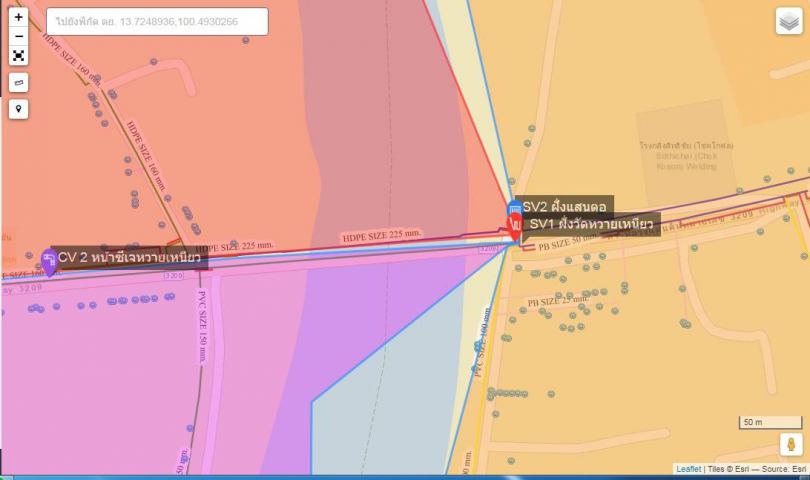Viewport: 810px width, 480px height.
Task: Select the purple CV 2 valve marker
Action: [x=49, y=262]
